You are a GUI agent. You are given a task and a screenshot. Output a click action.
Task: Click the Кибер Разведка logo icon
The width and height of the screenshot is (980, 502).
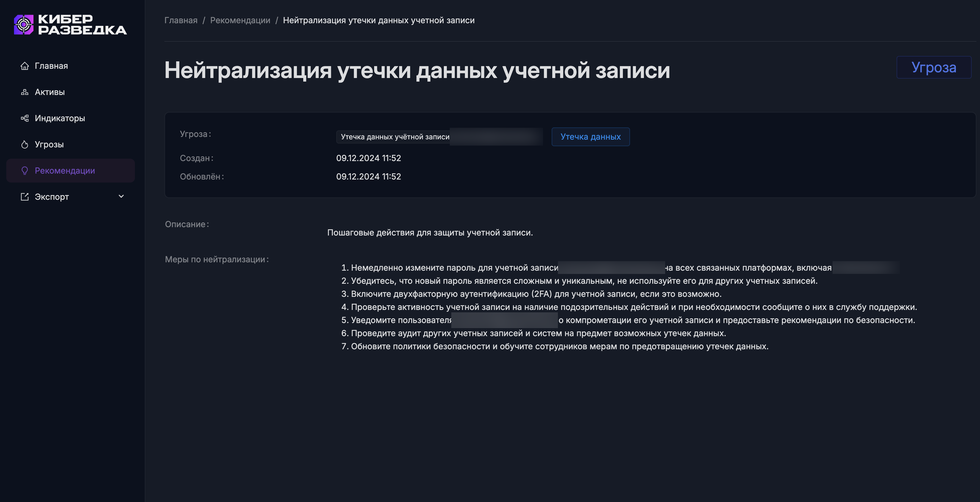coord(24,24)
